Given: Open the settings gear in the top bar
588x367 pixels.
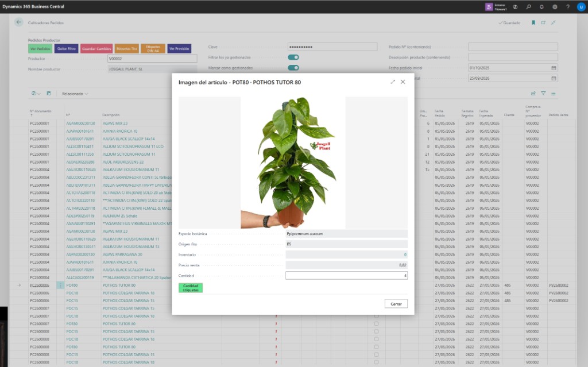Looking at the screenshot, I should (x=555, y=7).
